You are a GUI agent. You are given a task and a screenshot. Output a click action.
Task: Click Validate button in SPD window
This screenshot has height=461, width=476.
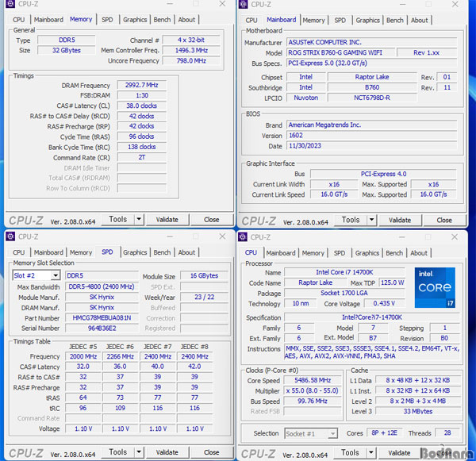coord(167,452)
